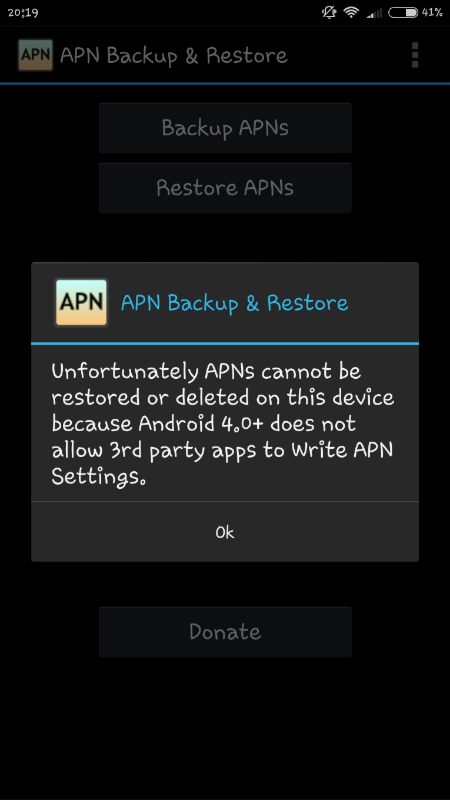Tap the Donate button
Screen dimensions: 450x800
click(x=225, y=632)
